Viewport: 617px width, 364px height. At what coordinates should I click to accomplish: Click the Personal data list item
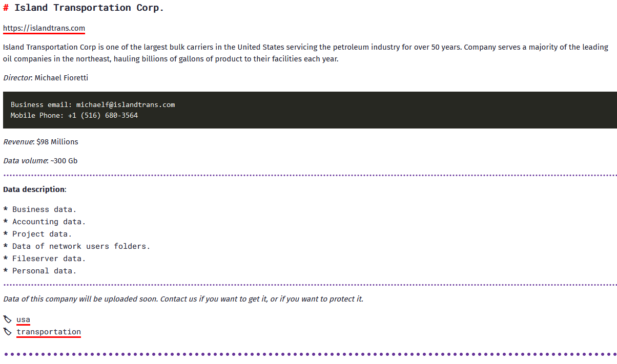pyautogui.click(x=44, y=271)
